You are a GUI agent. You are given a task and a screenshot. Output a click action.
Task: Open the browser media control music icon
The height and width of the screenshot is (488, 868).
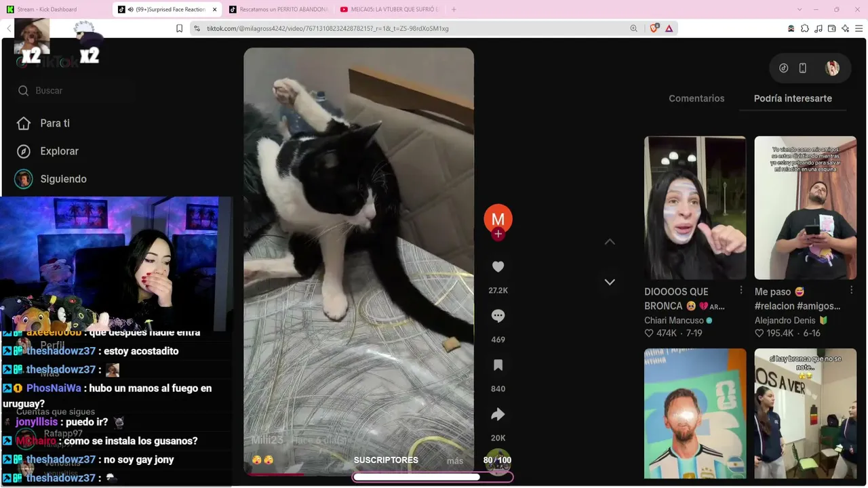(x=818, y=28)
